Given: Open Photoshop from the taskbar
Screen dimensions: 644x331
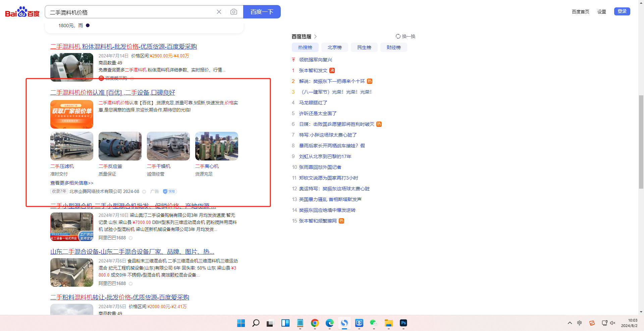Looking at the screenshot, I should [403, 323].
